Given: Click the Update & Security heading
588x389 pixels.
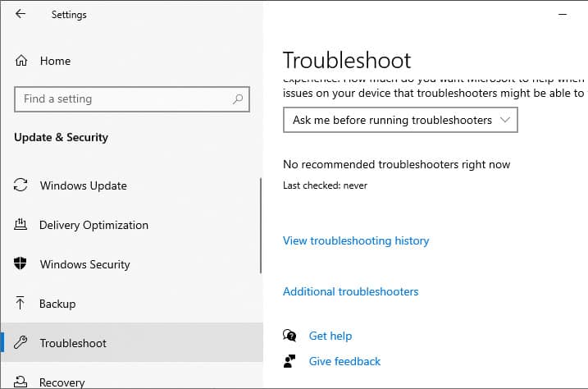Looking at the screenshot, I should (62, 137).
